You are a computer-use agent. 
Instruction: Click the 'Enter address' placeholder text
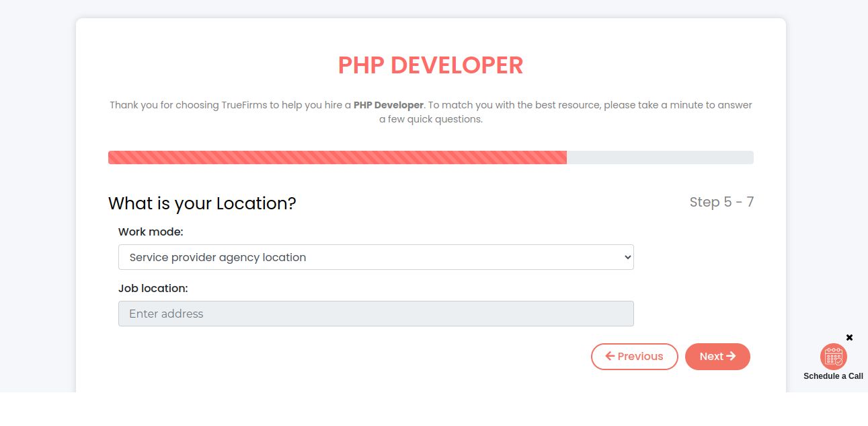[166, 314]
